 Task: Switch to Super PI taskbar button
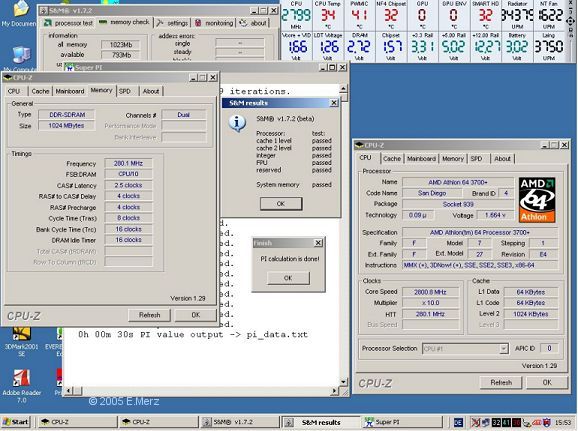coord(402,422)
